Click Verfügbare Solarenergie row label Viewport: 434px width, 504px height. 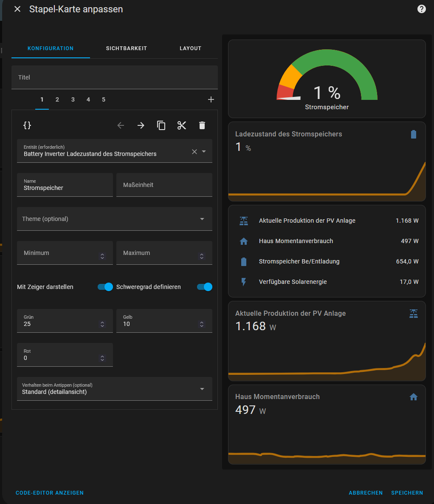coord(293,282)
